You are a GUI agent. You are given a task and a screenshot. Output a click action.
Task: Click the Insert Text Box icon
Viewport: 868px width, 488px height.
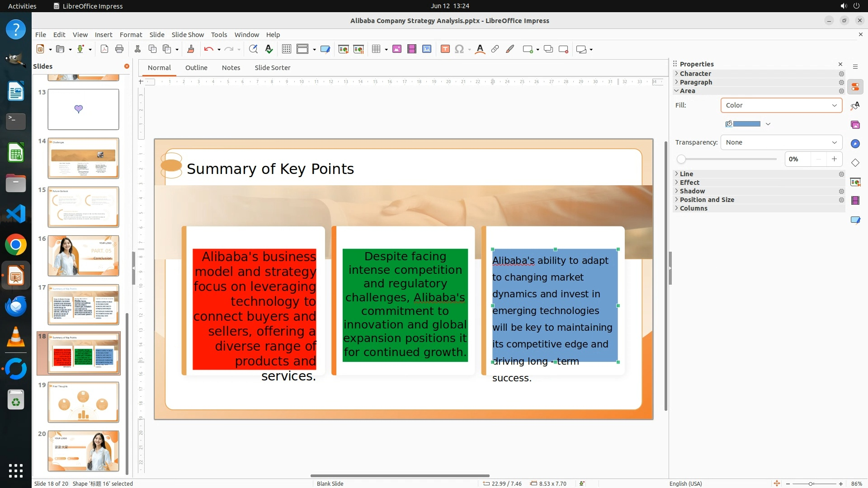tap(445, 49)
